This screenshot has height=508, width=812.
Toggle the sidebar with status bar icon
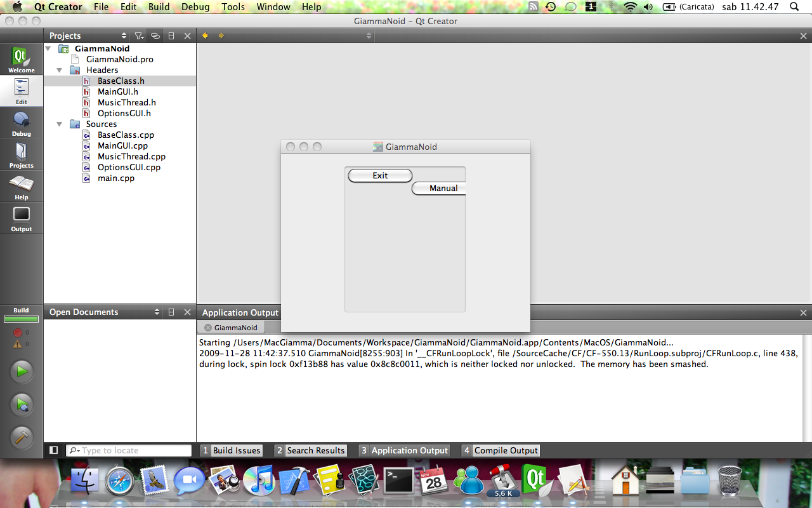point(54,450)
